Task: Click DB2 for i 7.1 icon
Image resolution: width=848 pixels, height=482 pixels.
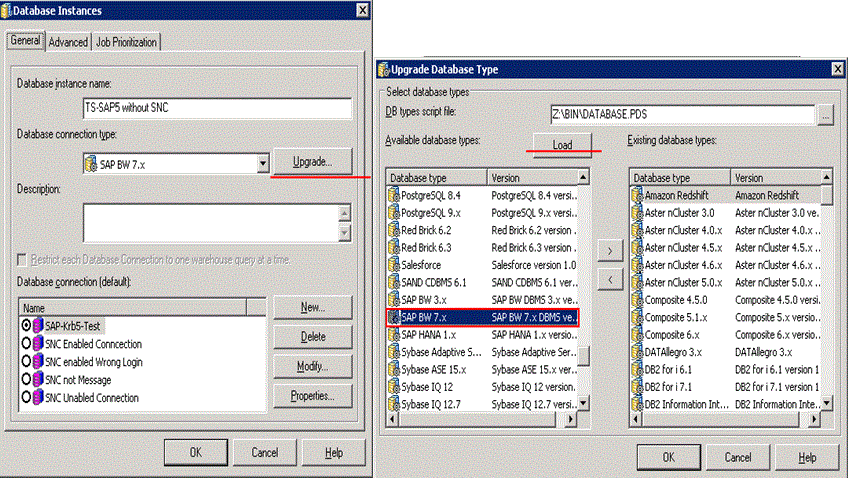Action: click(637, 386)
